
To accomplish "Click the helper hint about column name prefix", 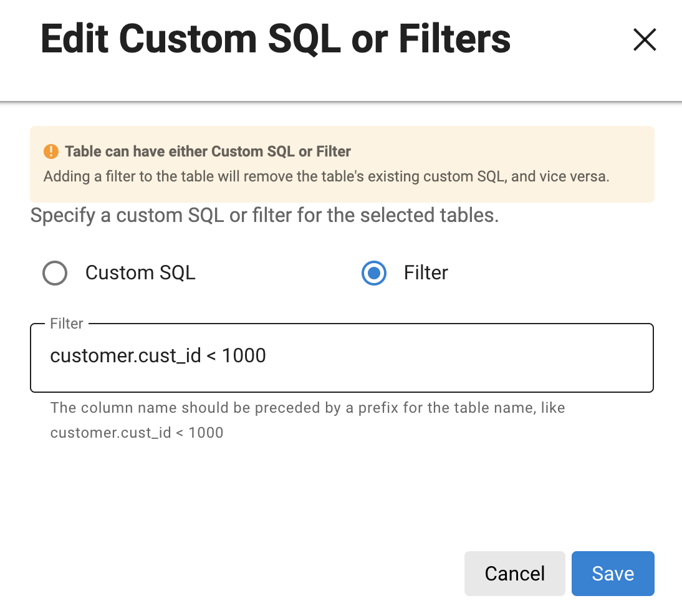I will tap(307, 408).
